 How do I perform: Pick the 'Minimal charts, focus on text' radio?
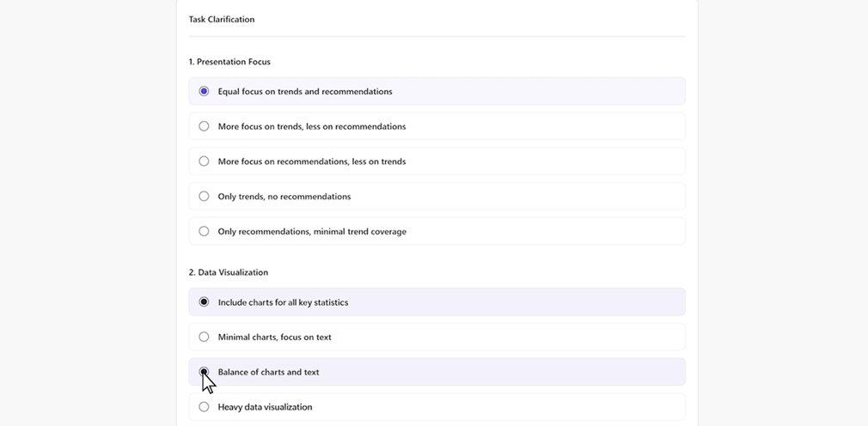(204, 337)
